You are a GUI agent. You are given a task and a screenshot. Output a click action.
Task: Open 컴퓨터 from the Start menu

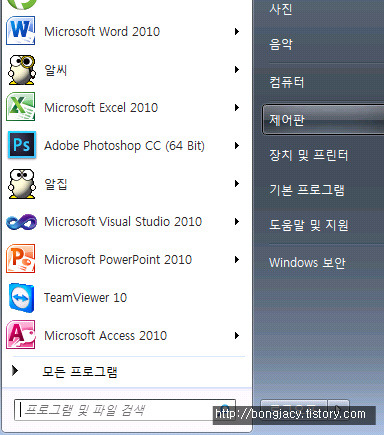tap(287, 82)
